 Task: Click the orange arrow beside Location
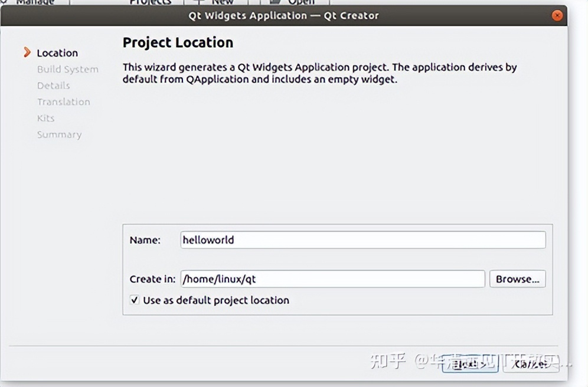pos(27,52)
